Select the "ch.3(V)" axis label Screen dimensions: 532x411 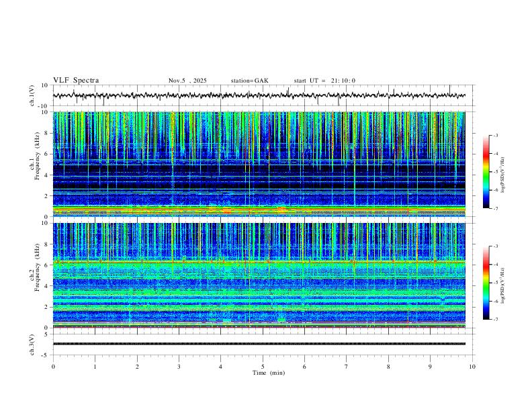[32, 345]
